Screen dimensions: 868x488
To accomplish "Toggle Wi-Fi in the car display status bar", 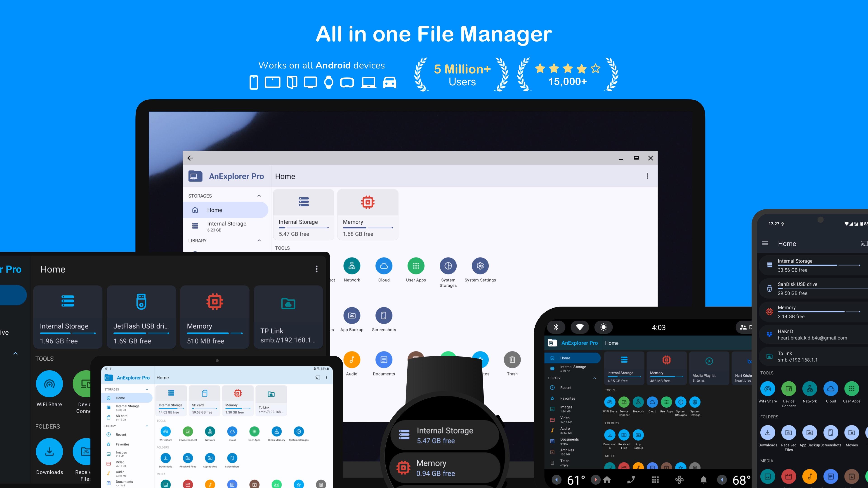I will [580, 327].
